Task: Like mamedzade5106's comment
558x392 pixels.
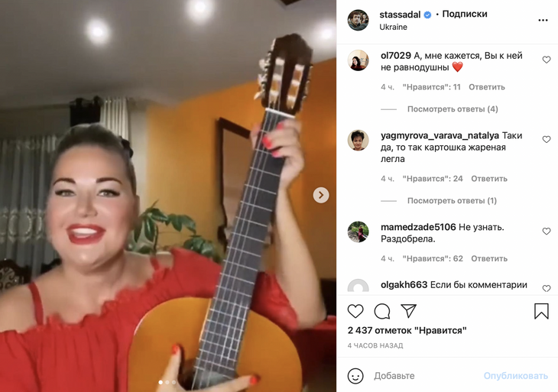Action: click(547, 232)
